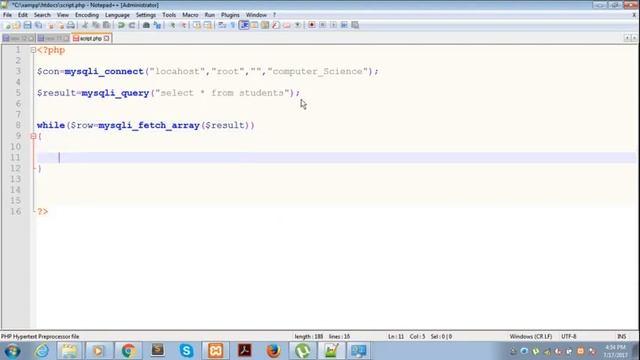Open the Windows Start button
Image resolution: width=640 pixels, height=360 pixels.
(x=12, y=351)
